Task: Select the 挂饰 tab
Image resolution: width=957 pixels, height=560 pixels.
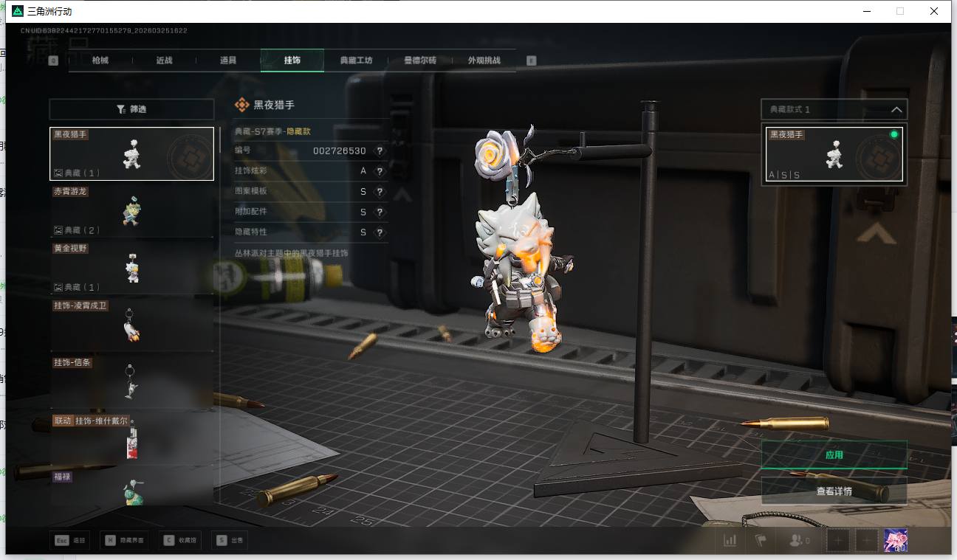Action: coord(292,61)
